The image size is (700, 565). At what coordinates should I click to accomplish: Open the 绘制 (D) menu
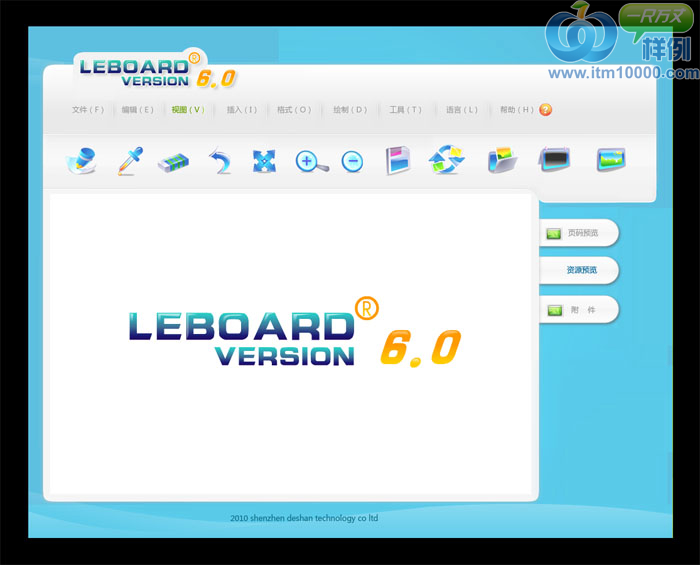(350, 109)
